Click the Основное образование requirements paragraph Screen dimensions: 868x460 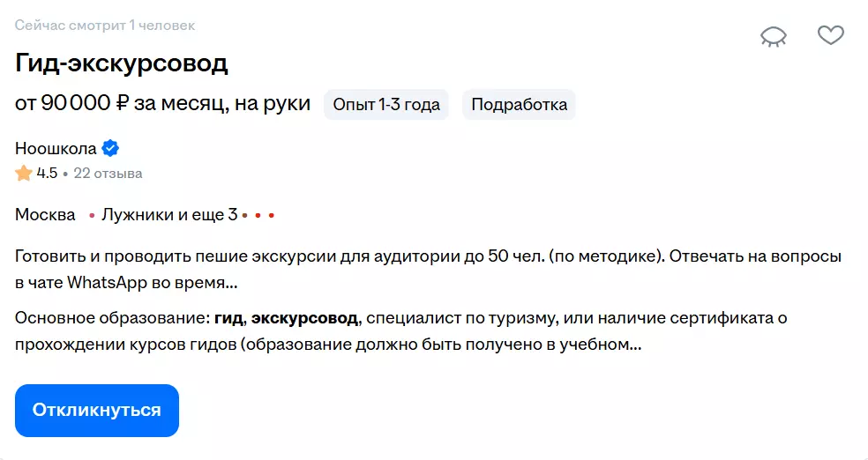[400, 331]
